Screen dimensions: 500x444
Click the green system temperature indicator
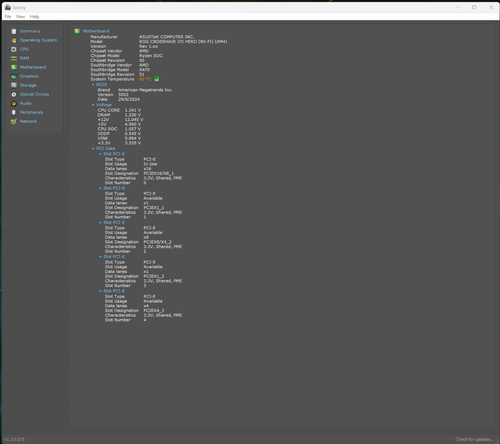[157, 79]
